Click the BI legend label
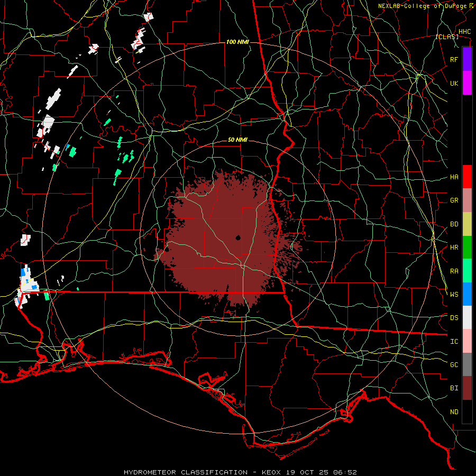 coord(454,388)
